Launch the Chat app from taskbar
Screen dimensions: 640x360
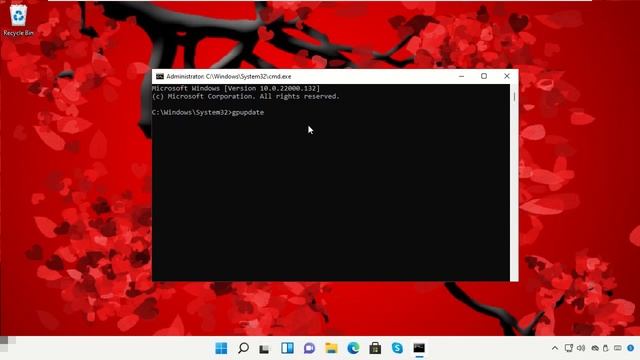pos(309,348)
